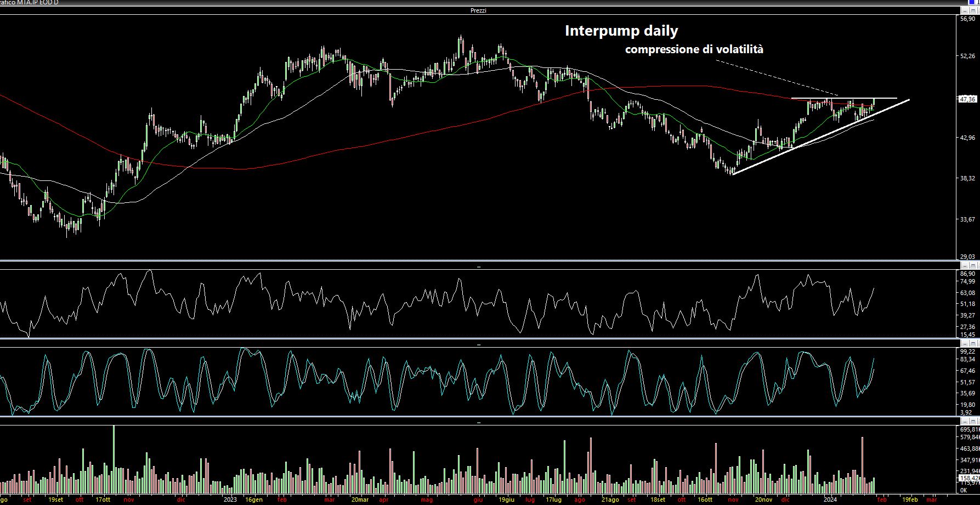
Task: Maximize the Prezzi price panel
Action: [973, 10]
